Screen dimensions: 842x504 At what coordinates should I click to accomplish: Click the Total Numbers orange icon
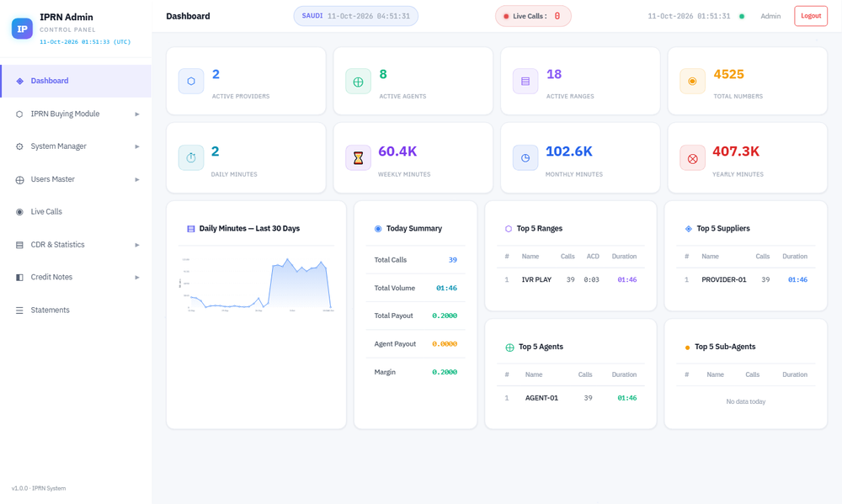[x=692, y=81]
